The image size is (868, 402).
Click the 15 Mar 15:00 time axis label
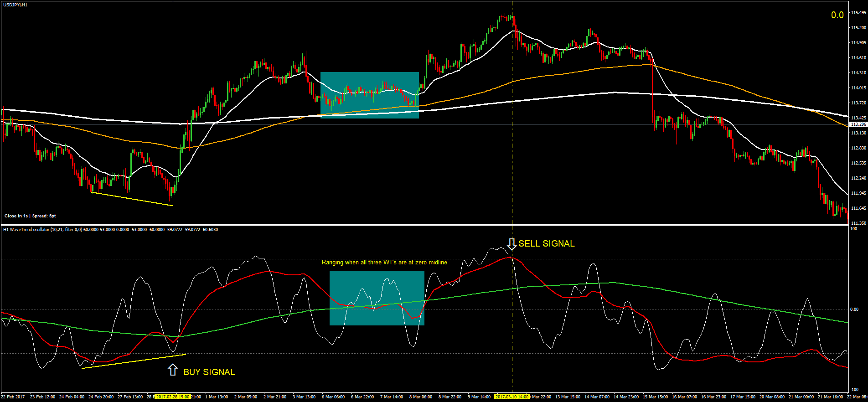655,397
